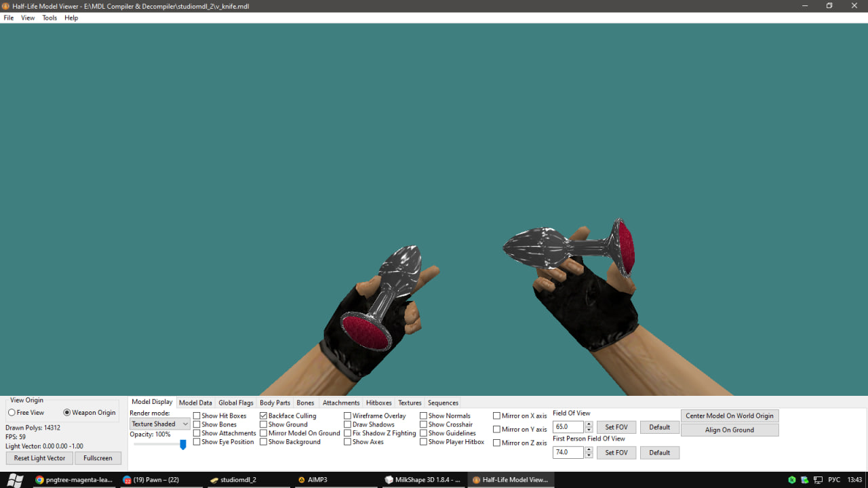868x488 pixels.
Task: Click First Person FOV spinner arrows
Action: click(589, 453)
